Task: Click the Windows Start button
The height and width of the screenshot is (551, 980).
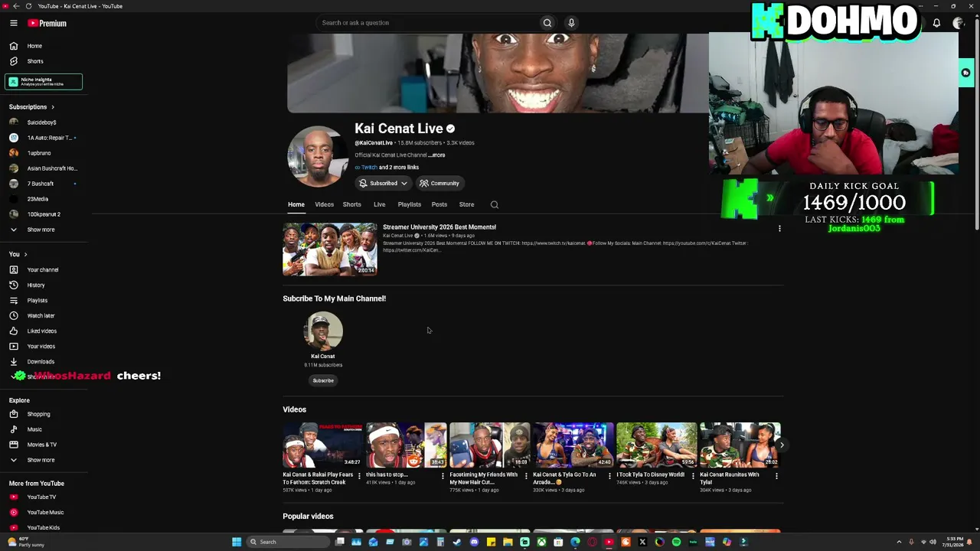Action: tap(237, 542)
